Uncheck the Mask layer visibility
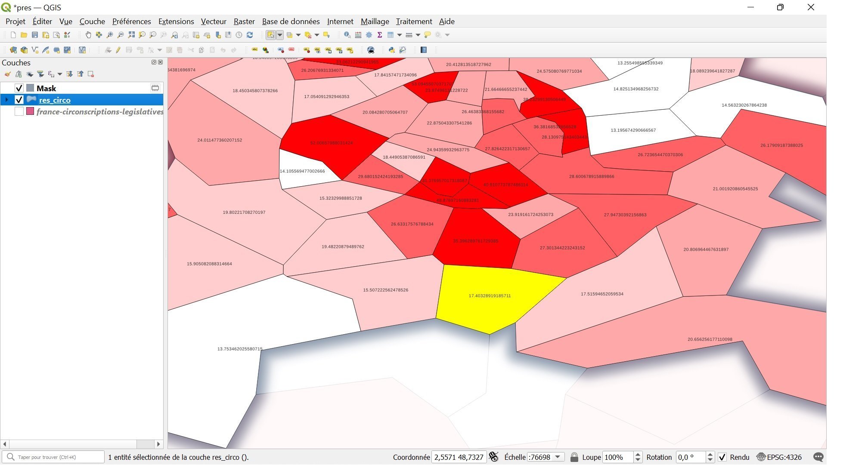The image size is (868, 474). [19, 88]
